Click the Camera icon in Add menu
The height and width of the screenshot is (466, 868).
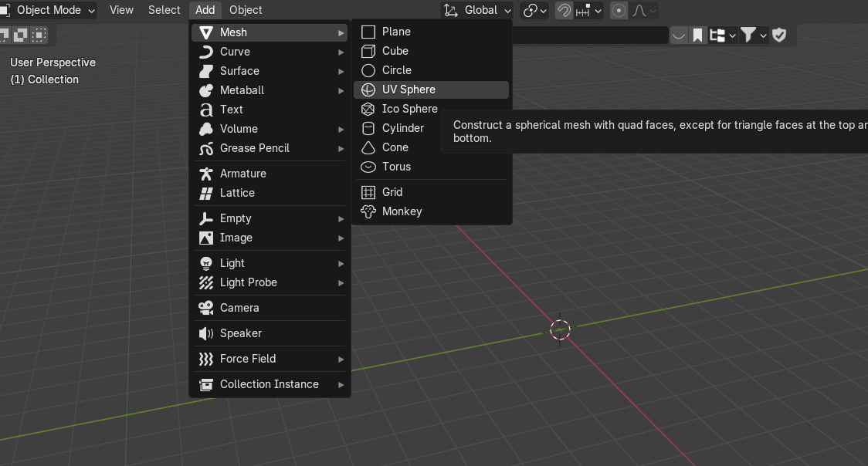tap(206, 308)
